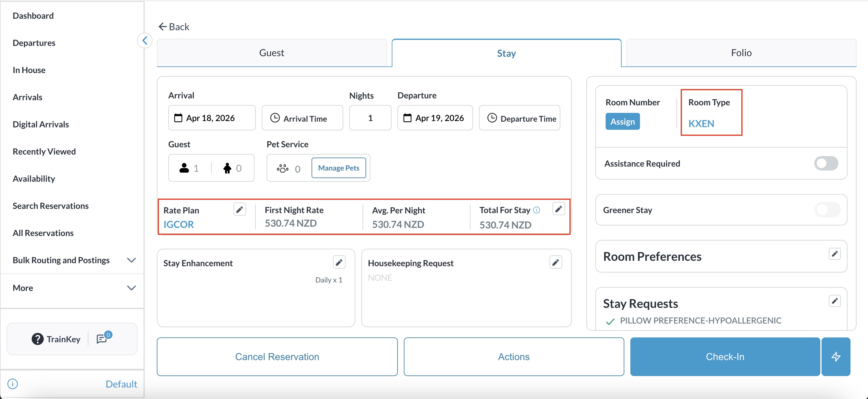Screen dimensions: 868x399
Task: Switch to the Guest tab
Action: [271, 53]
